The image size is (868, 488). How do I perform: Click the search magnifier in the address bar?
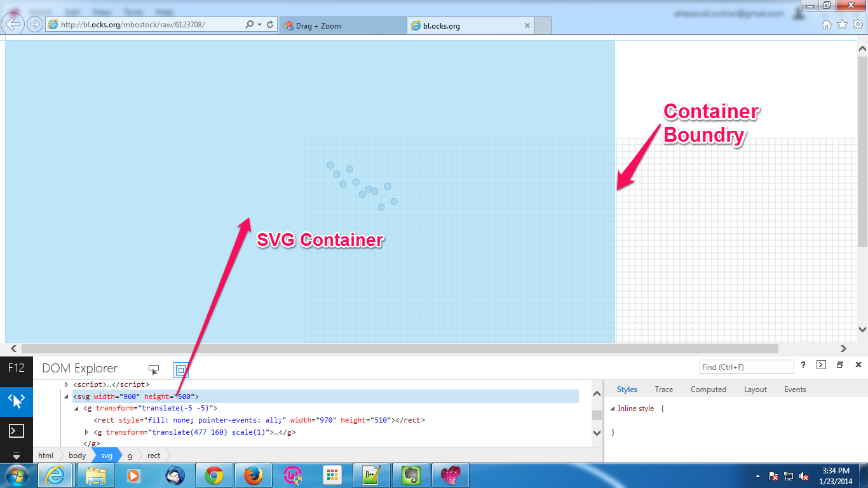coord(250,25)
